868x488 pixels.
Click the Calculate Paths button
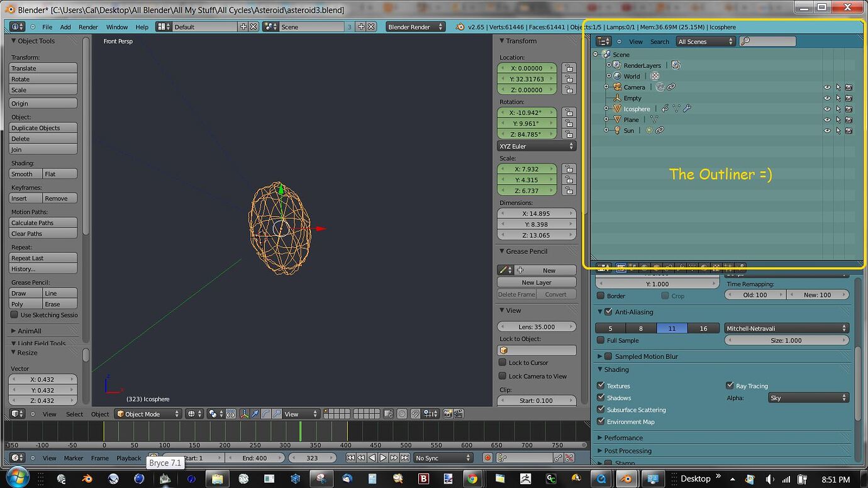43,223
